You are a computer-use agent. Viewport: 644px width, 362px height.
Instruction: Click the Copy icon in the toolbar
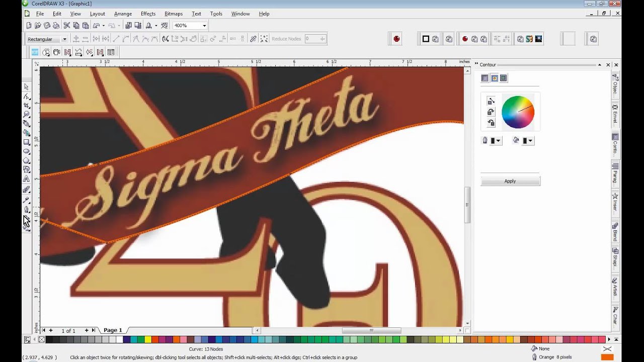pos(76,25)
